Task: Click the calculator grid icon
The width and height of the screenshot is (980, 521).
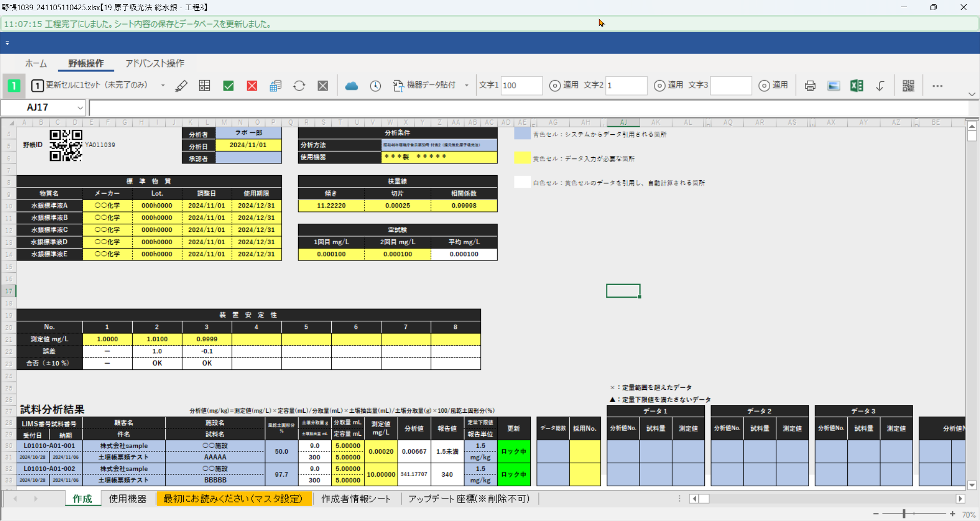Action: tap(205, 86)
